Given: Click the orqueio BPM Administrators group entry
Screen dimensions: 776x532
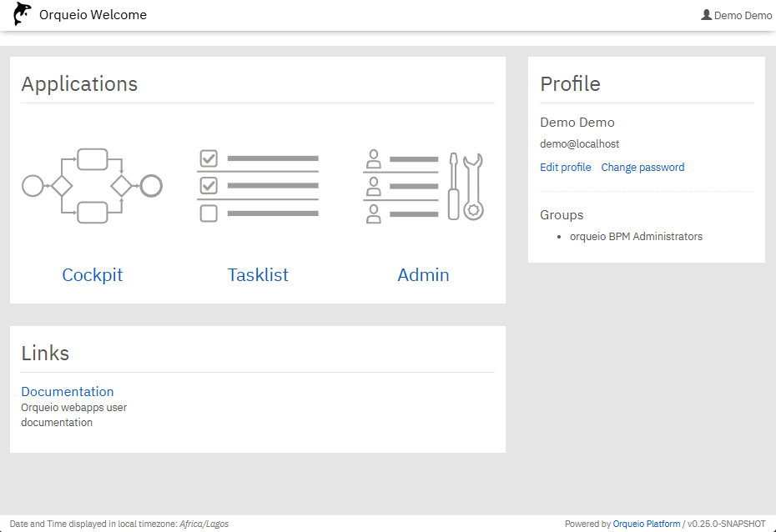Looking at the screenshot, I should (636, 237).
